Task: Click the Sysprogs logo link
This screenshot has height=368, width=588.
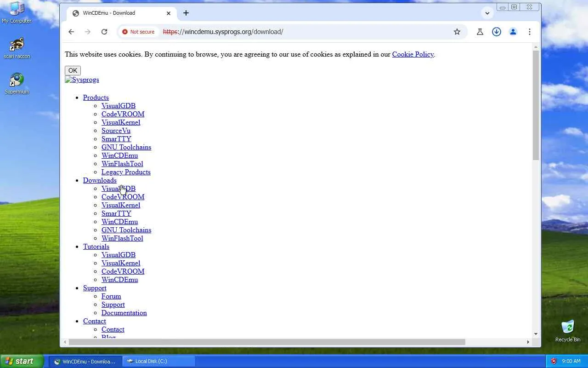Action: tap(82, 80)
